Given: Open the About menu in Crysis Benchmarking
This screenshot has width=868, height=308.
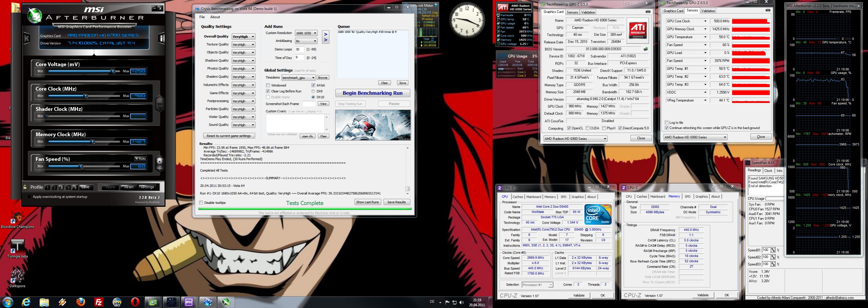Looking at the screenshot, I should point(215,17).
